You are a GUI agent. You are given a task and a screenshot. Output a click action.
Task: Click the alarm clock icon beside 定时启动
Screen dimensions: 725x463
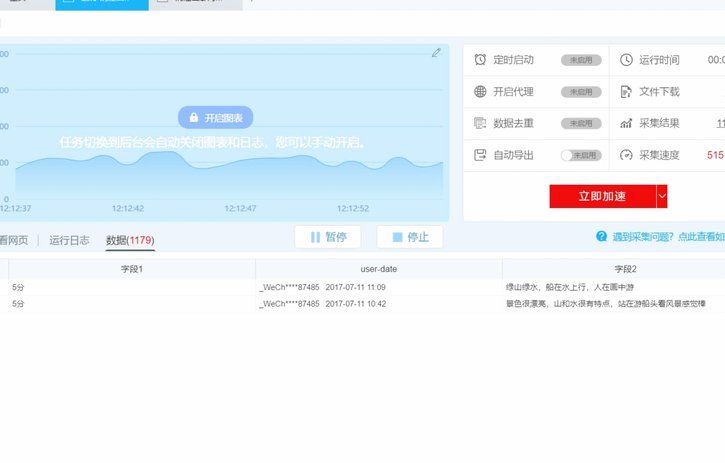[x=480, y=60]
